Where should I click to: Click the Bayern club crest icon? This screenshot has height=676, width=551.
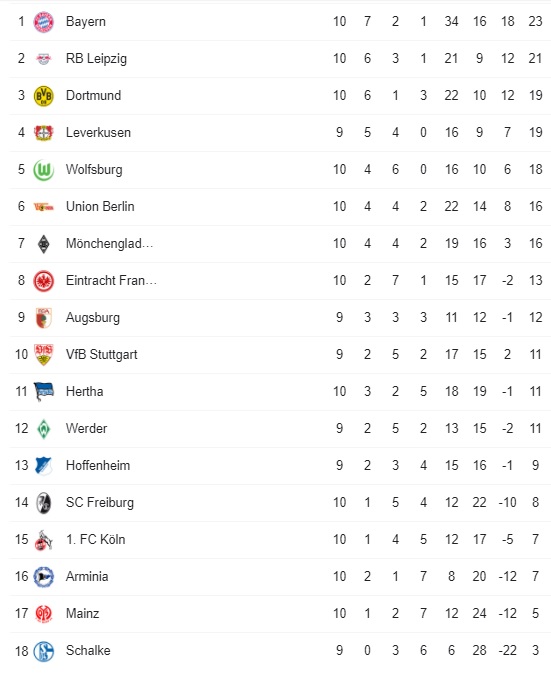coord(44,22)
